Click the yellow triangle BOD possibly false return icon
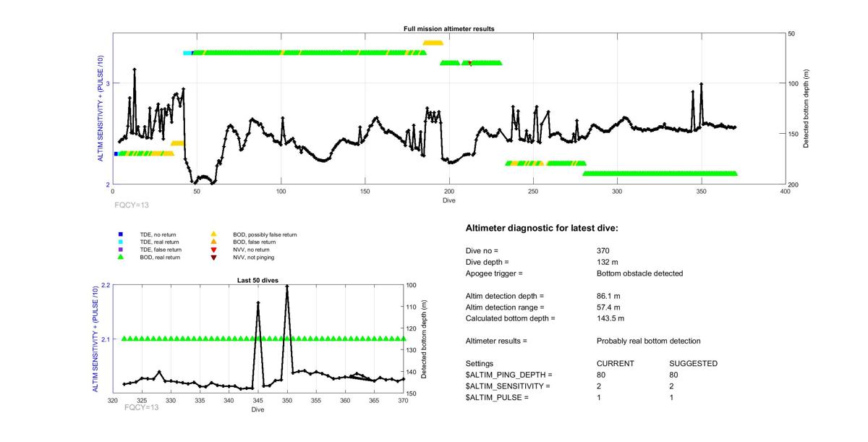Image resolution: width=868 pixels, height=442 pixels. [213, 234]
